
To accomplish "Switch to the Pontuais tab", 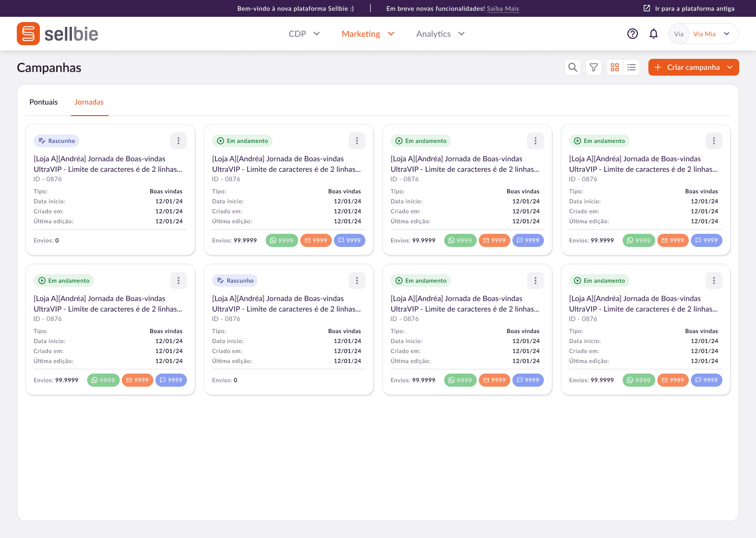I will (44, 102).
